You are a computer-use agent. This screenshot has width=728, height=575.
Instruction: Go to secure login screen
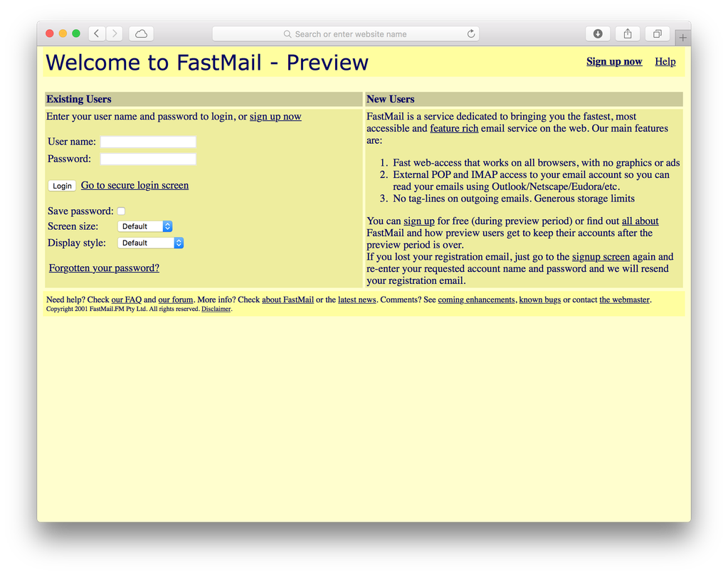point(134,184)
